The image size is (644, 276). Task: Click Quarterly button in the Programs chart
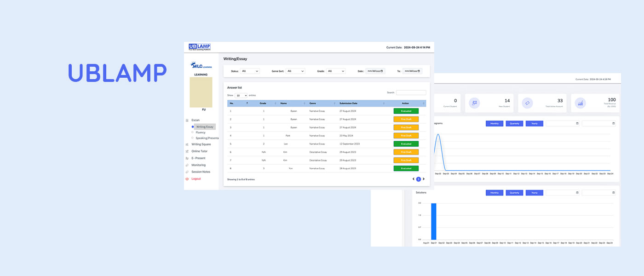514,123
